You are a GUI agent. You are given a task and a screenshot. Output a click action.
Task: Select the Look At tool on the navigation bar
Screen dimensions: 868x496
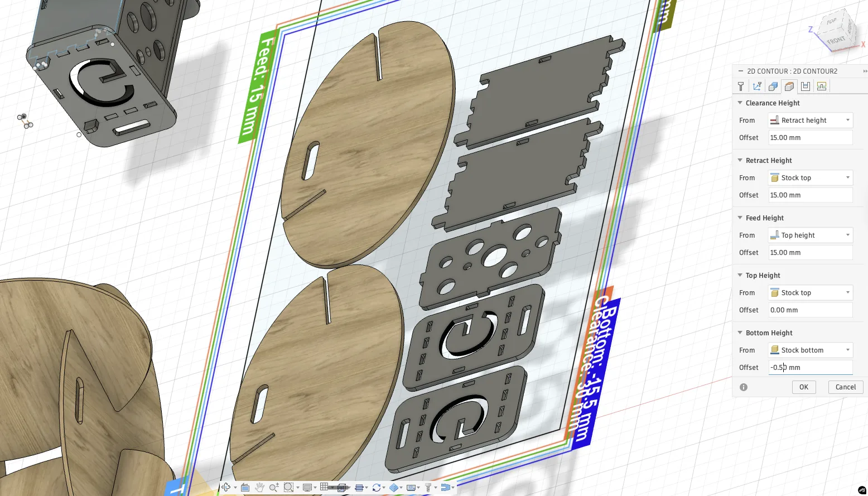tap(245, 487)
